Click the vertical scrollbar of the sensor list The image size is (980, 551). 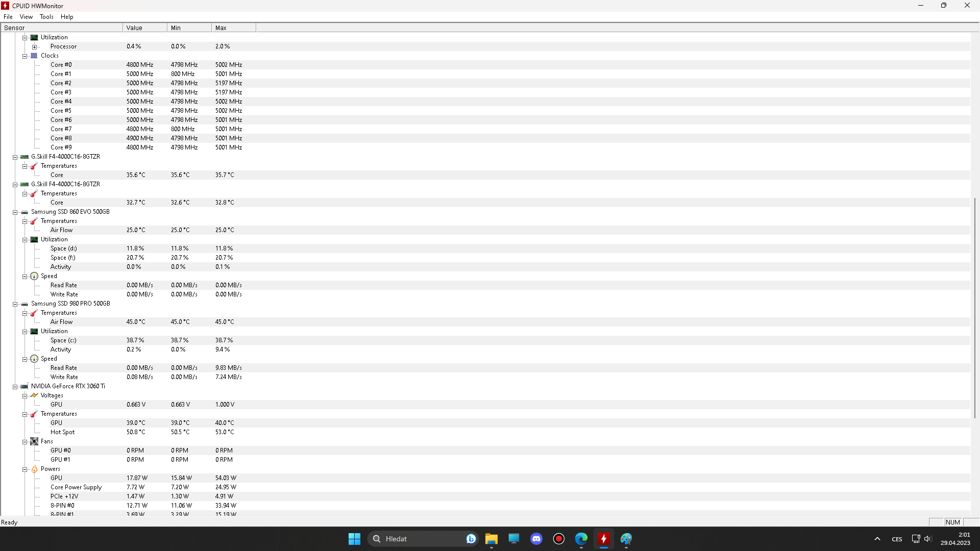click(975, 308)
